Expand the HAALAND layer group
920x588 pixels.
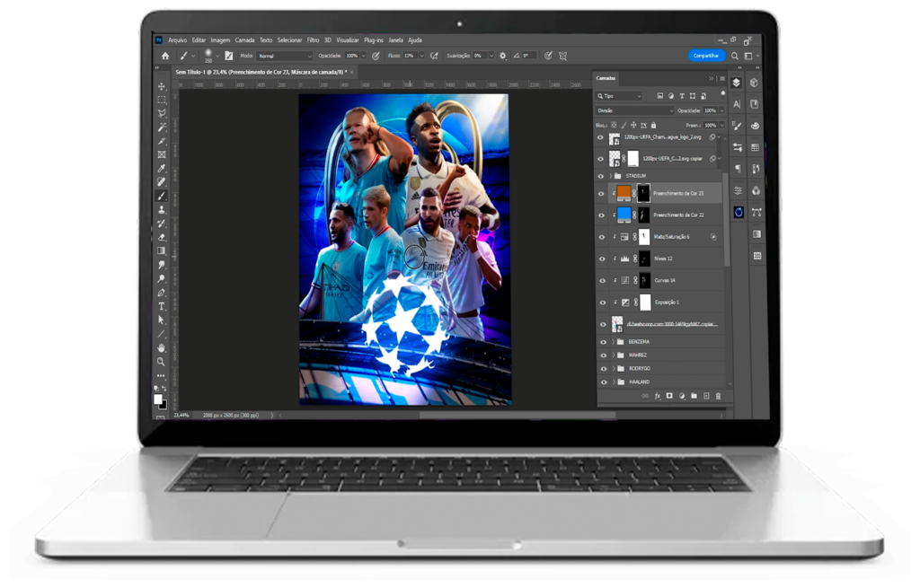click(x=614, y=382)
